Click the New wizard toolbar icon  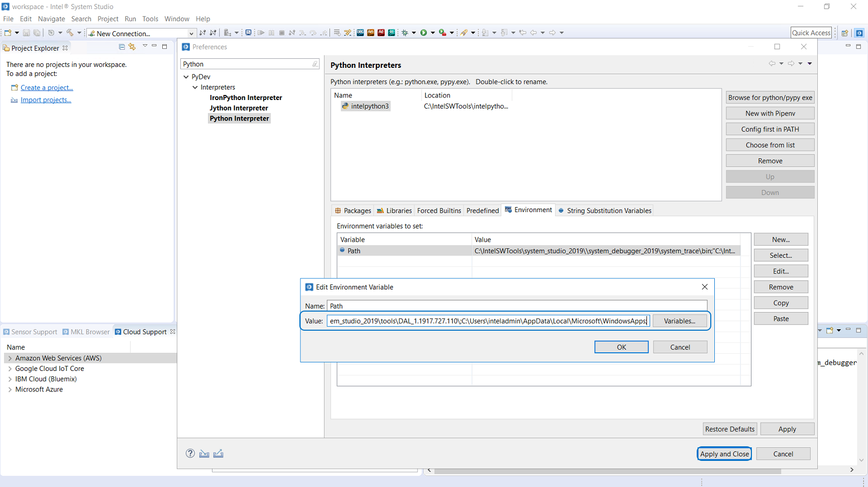(x=8, y=33)
